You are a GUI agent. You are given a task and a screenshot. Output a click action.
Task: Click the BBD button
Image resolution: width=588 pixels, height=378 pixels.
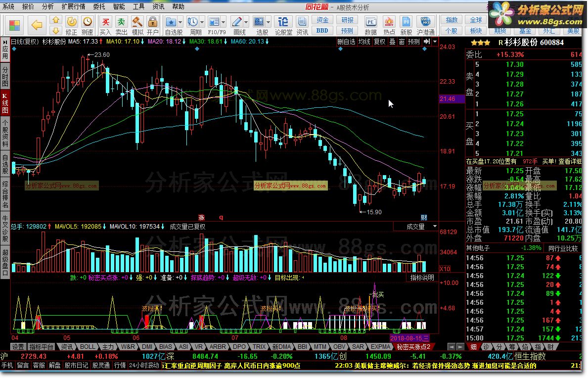(x=322, y=31)
